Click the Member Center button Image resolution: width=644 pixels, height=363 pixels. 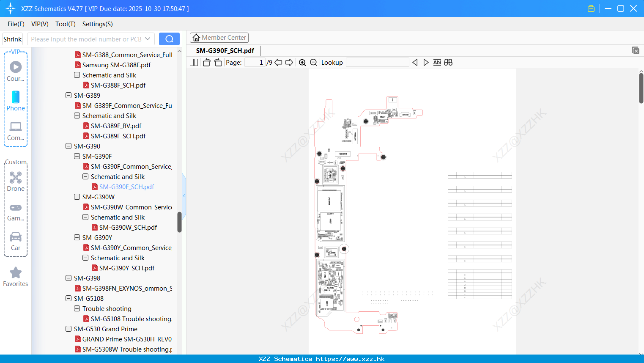tap(219, 38)
